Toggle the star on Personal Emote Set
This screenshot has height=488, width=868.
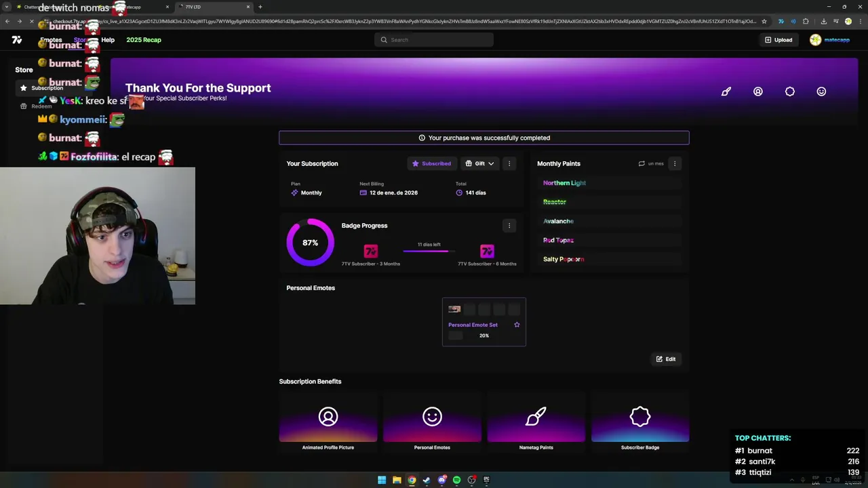tap(517, 325)
